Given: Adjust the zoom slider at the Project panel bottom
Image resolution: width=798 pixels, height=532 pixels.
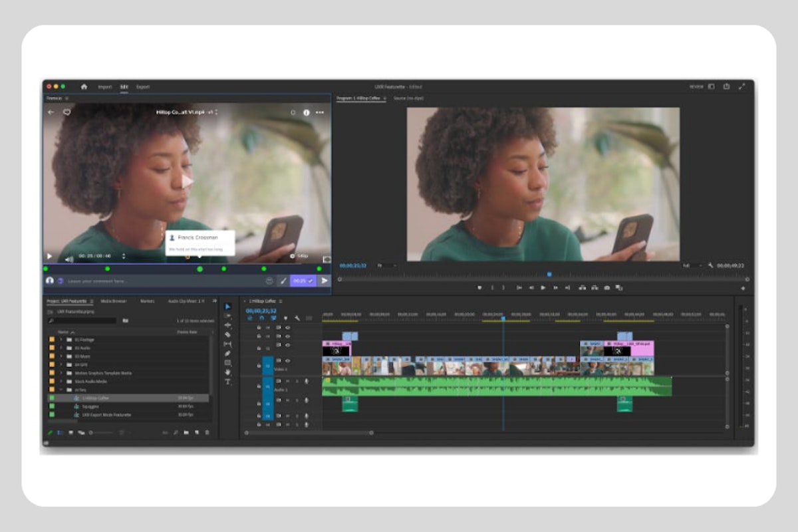Looking at the screenshot, I should click(x=101, y=432).
